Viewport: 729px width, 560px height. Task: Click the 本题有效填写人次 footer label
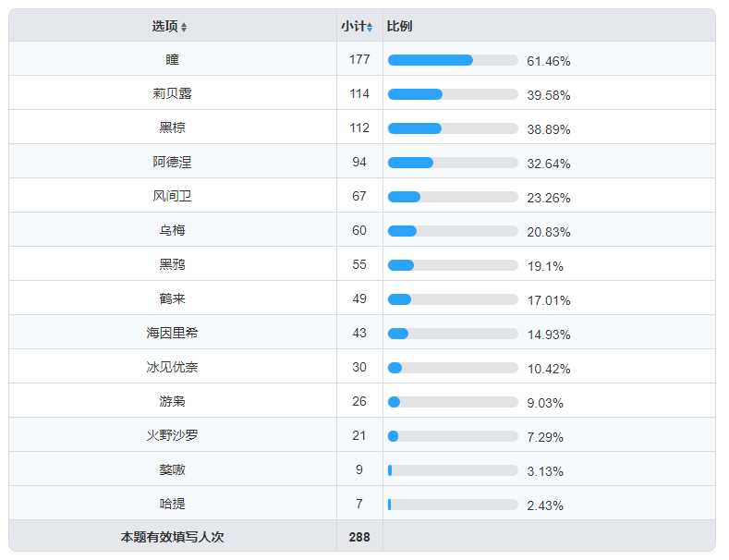click(x=172, y=537)
